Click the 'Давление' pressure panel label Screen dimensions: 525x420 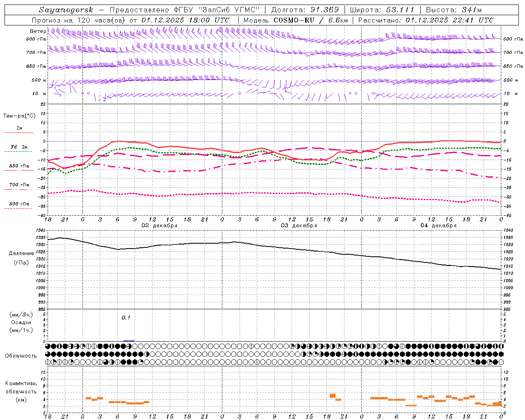pos(21,253)
